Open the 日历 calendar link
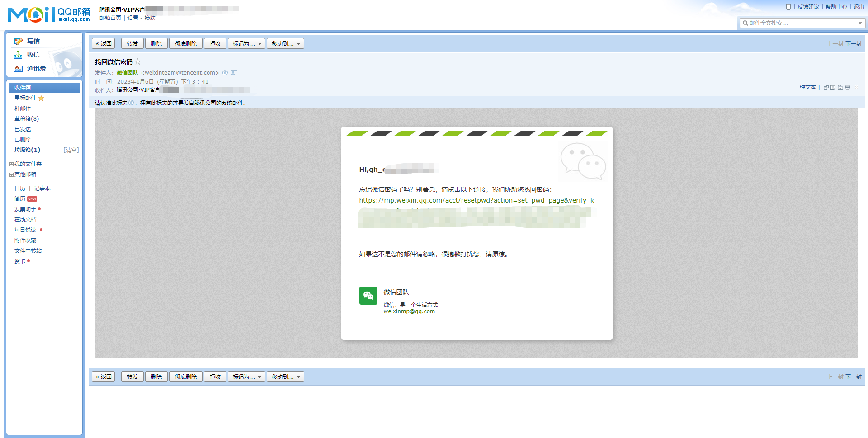Screen dimensions: 868x438 point(20,188)
